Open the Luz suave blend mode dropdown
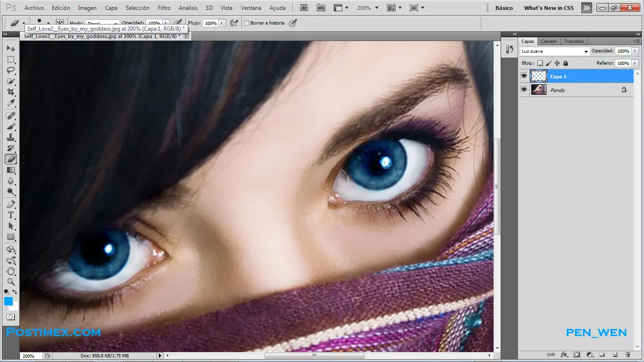 click(555, 51)
